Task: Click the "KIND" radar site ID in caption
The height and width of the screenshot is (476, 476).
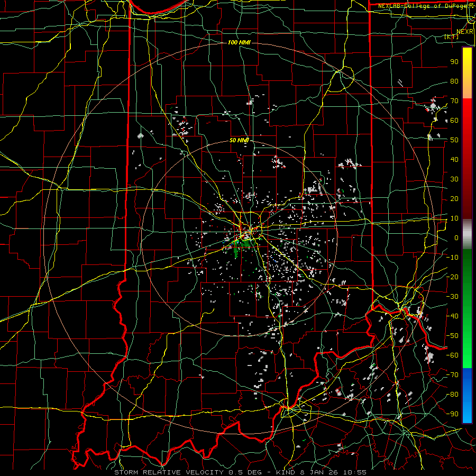Action: (x=286, y=472)
